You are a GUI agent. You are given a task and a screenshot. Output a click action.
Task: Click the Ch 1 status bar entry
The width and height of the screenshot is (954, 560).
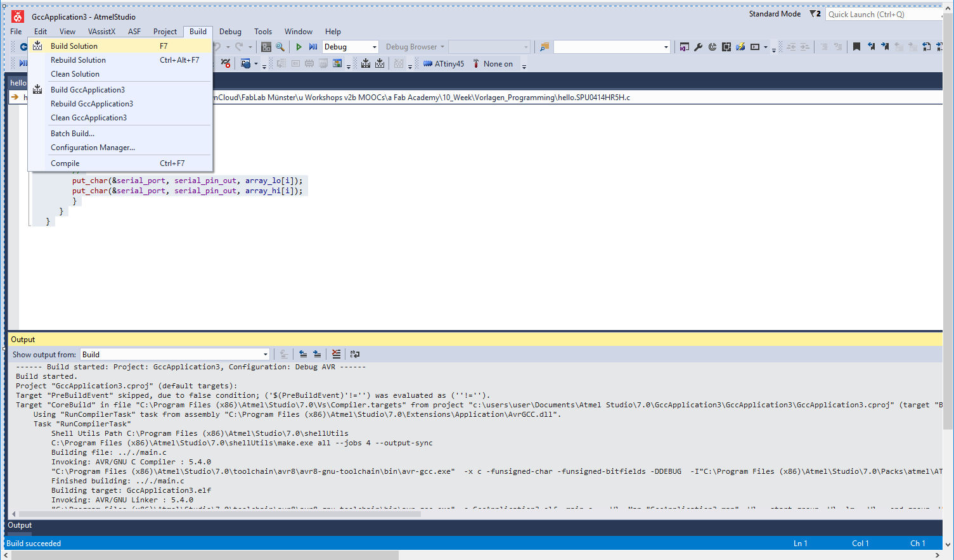coord(918,544)
